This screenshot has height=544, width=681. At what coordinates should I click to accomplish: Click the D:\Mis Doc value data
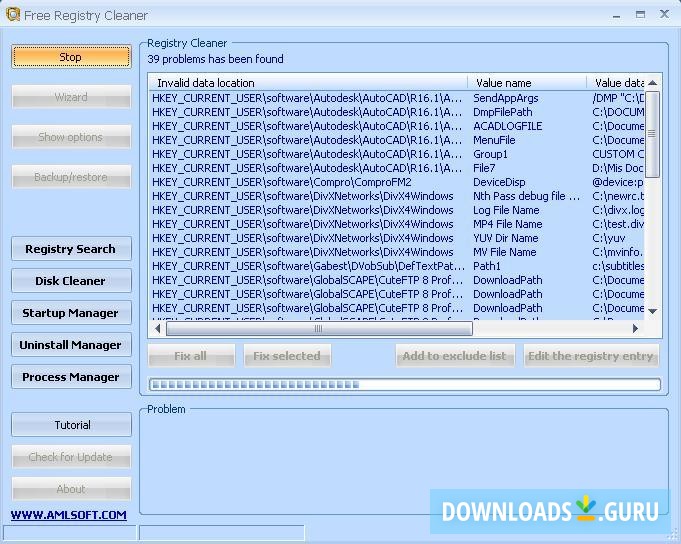tap(618, 168)
